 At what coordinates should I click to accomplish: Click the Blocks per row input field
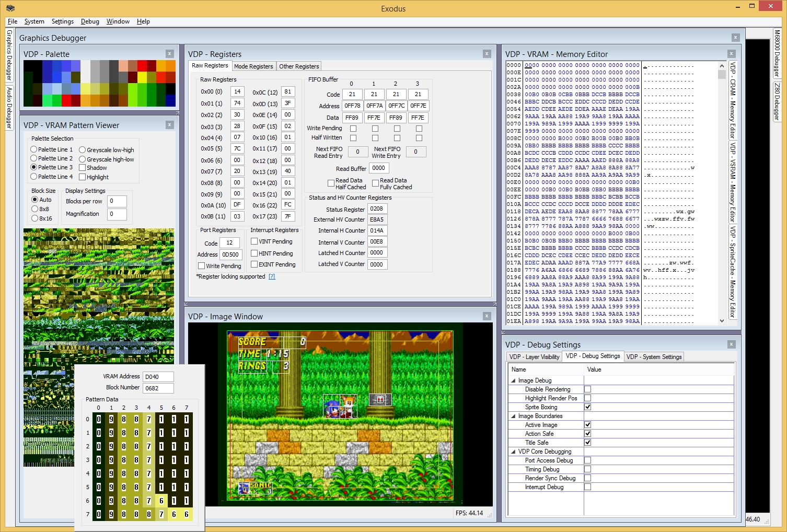tap(117, 201)
